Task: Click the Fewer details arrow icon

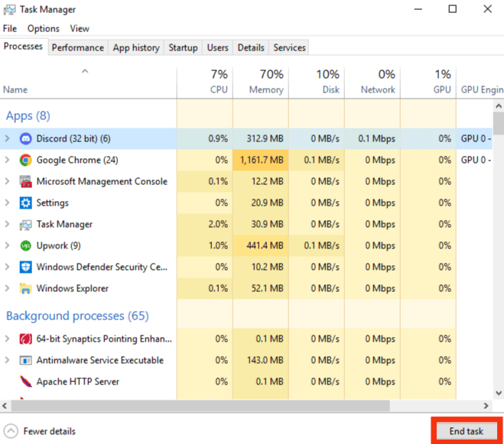Action: coord(11,431)
